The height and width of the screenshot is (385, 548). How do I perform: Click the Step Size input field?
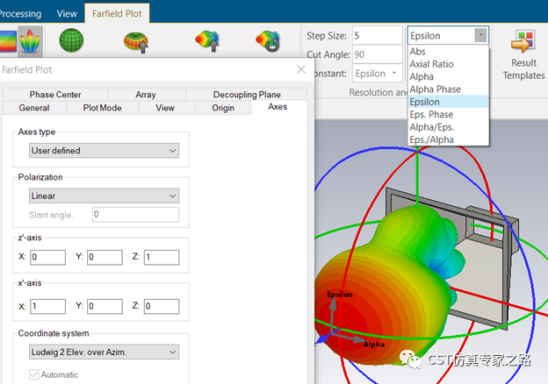(377, 35)
